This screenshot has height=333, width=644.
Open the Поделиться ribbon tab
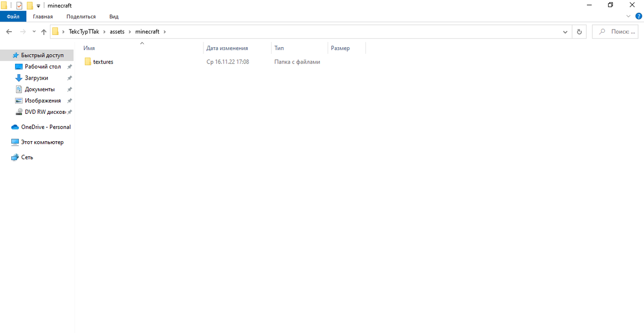(x=81, y=17)
